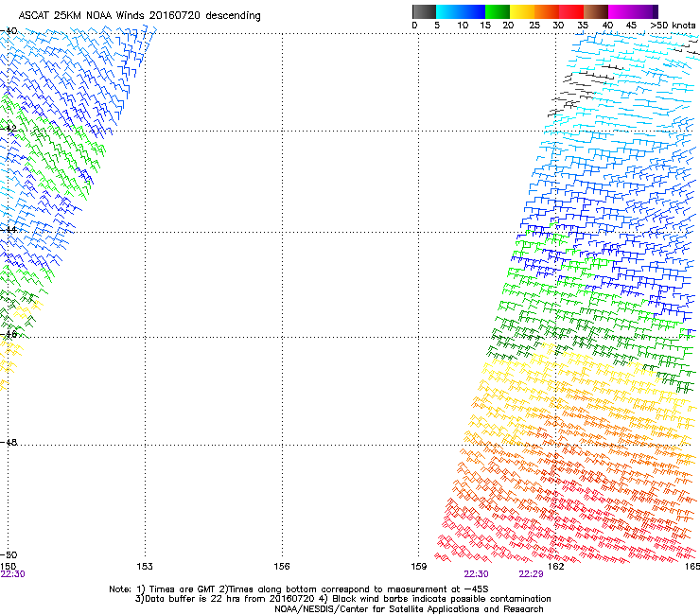
Task: Click the brown 35–40 knots color segment
Action: point(596,11)
